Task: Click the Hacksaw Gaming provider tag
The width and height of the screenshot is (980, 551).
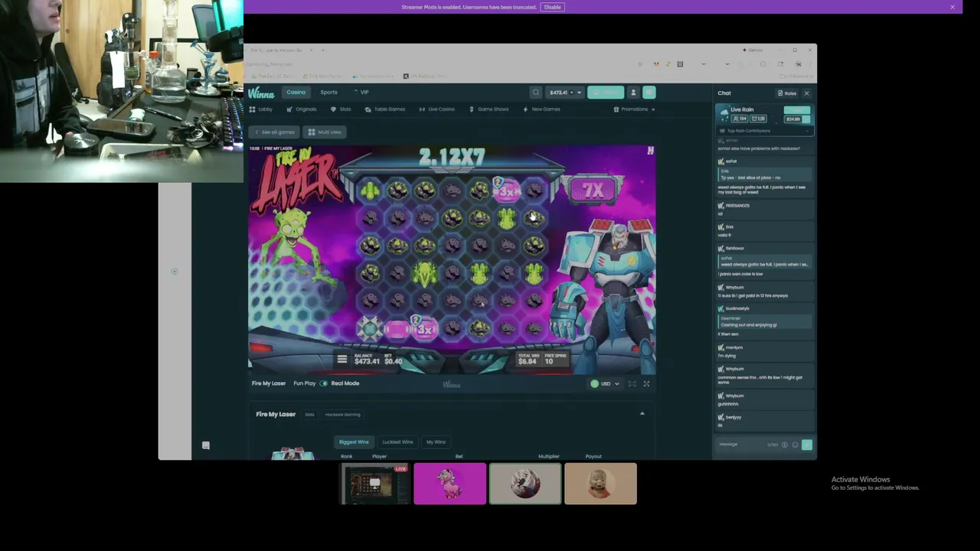Action: point(342,415)
